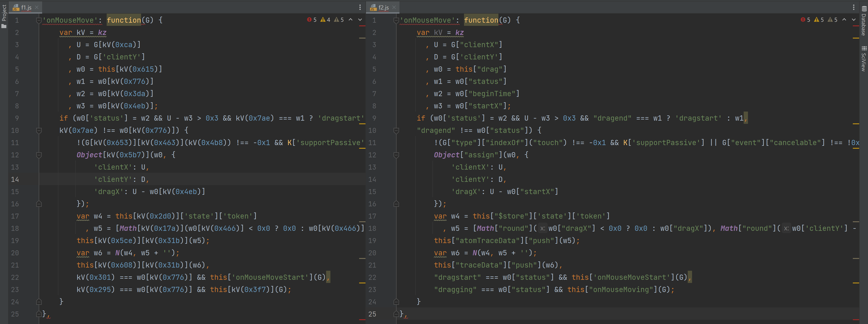Image resolution: width=868 pixels, height=324 pixels.
Task: Click the warning count 4 in f1.js
Action: (325, 20)
